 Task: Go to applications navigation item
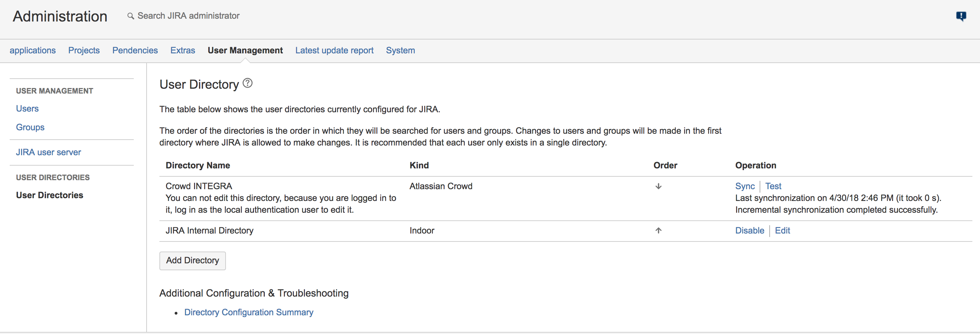32,50
